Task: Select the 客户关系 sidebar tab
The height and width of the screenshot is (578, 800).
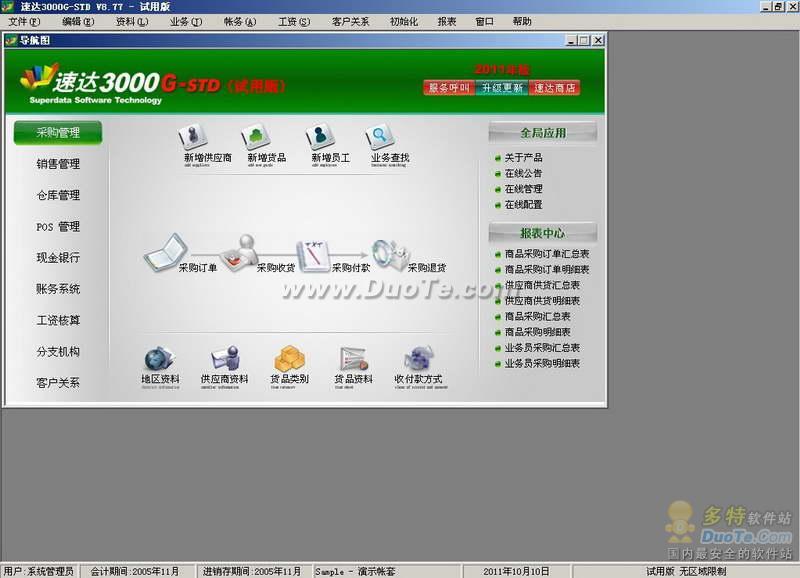Action: 58,383
